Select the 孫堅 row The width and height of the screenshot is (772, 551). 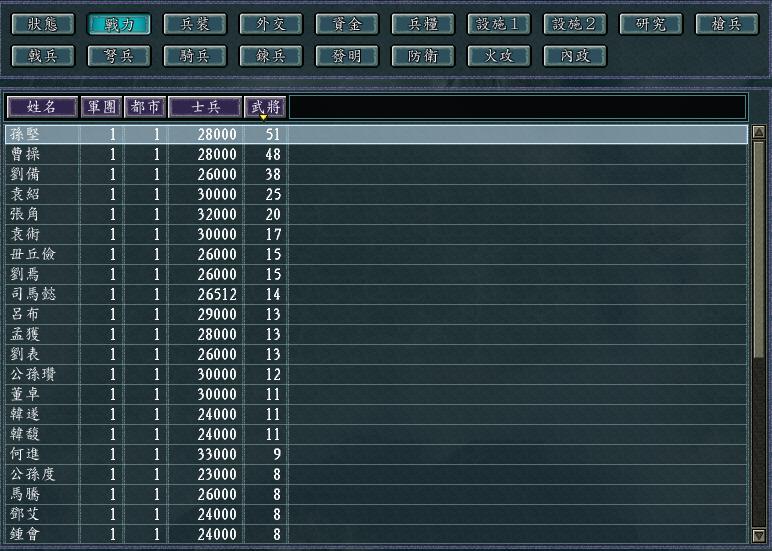click(377, 134)
